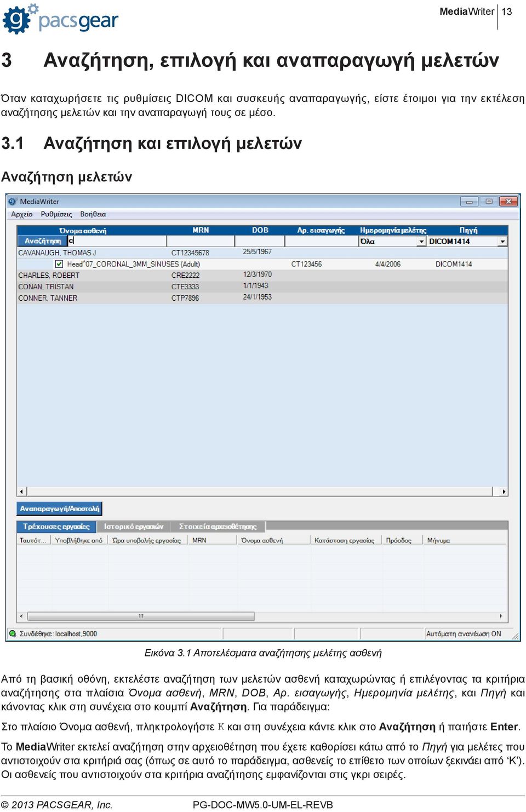Click the Υποβλήθηκε από column header
The image size is (526, 812).
pos(79,540)
